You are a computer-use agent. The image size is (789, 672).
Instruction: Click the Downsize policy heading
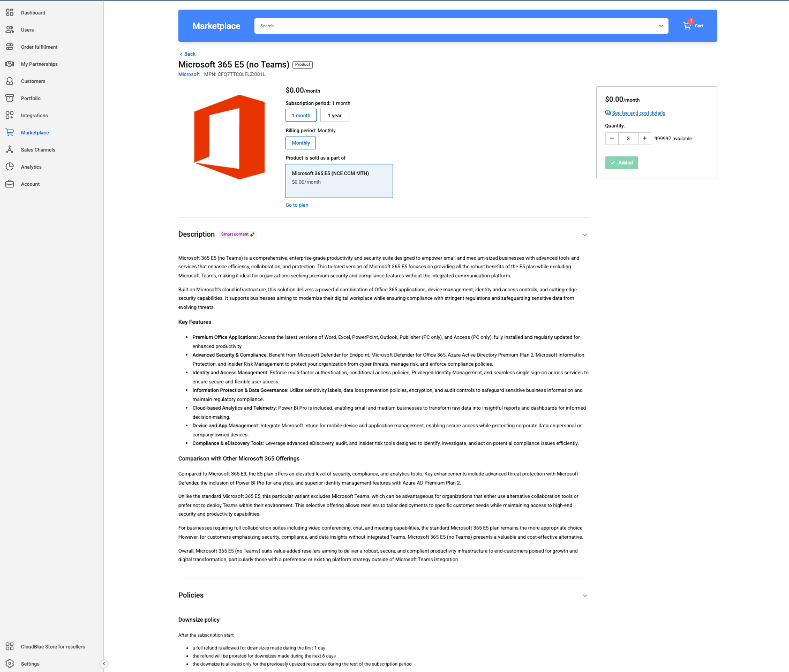[199, 620]
